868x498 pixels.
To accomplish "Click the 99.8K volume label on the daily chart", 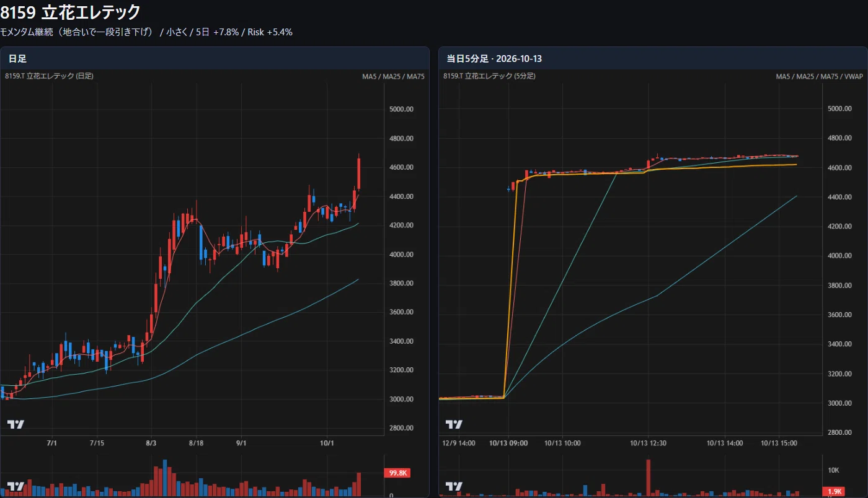I will 397,473.
